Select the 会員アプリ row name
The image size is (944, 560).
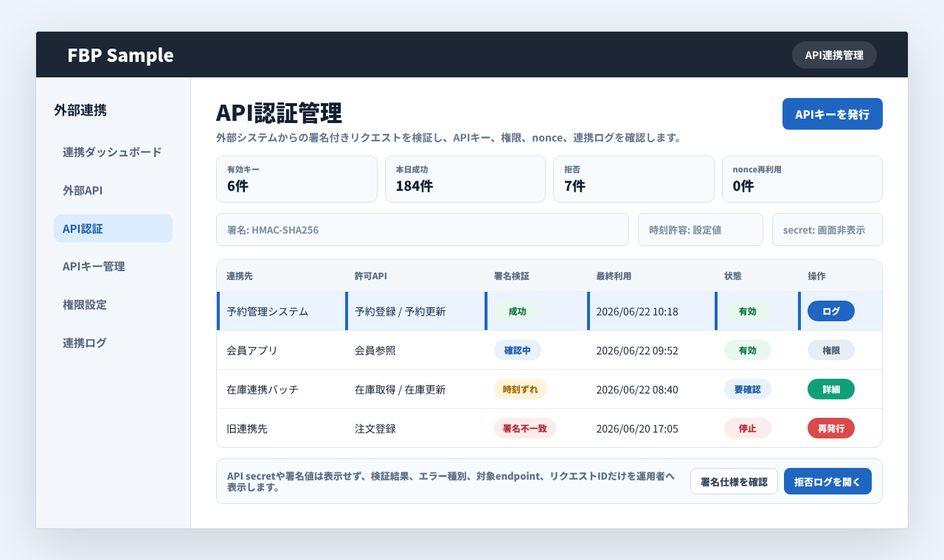pos(252,350)
